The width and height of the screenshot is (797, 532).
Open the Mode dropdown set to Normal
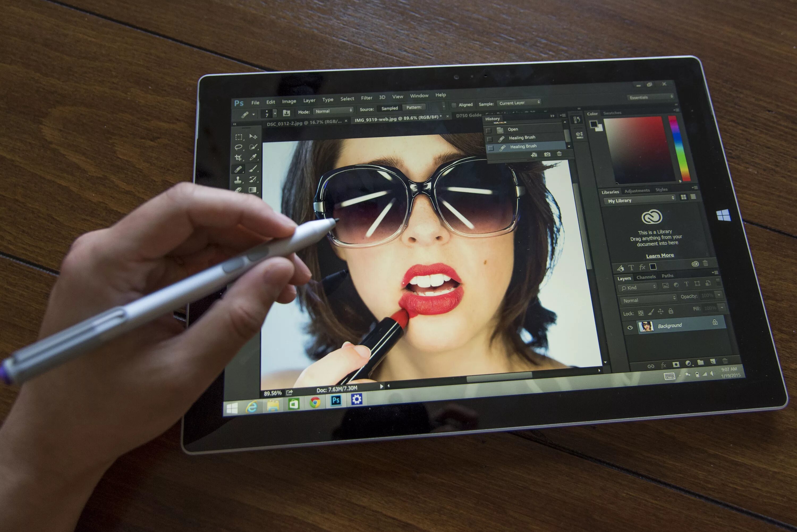click(x=333, y=111)
